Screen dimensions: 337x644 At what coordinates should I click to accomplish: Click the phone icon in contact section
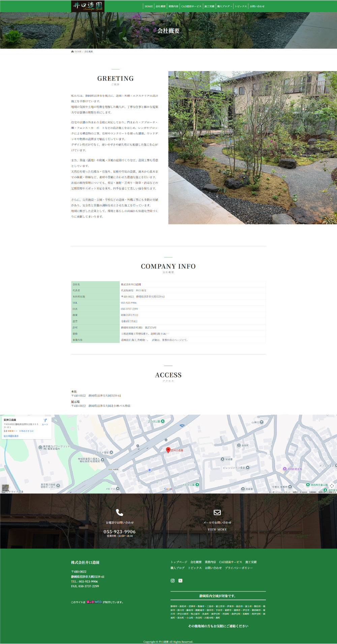coord(120,513)
